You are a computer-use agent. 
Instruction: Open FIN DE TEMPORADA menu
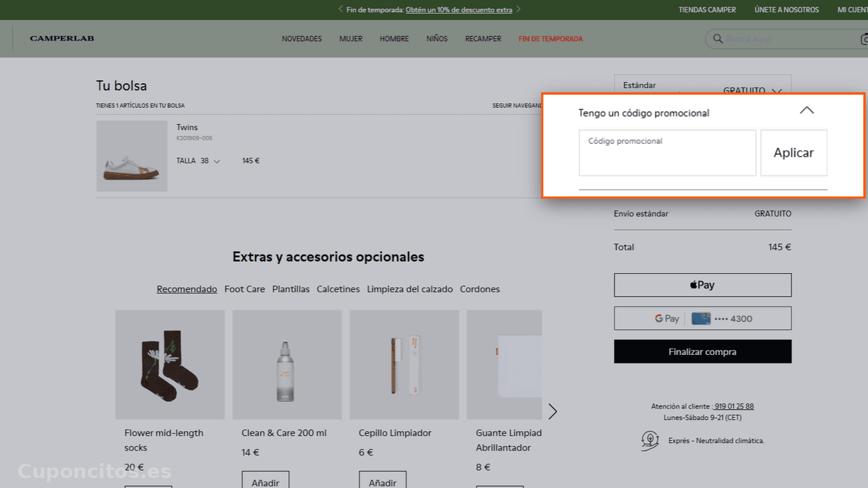pos(550,39)
